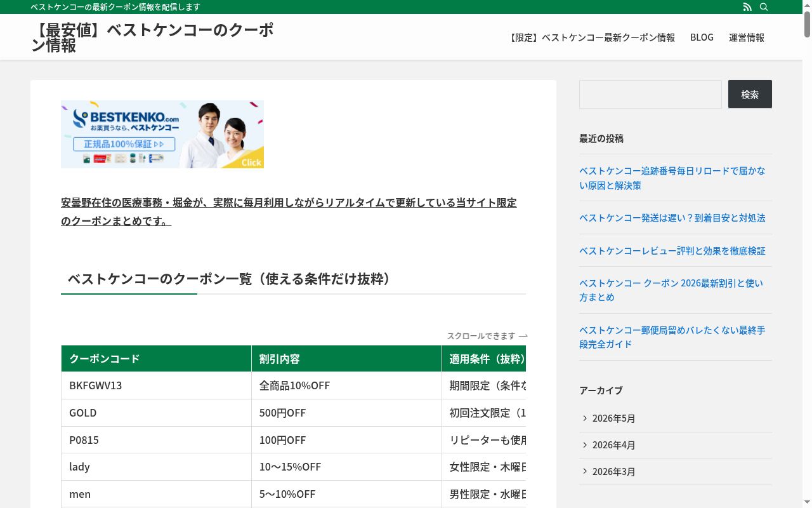Click the BESTKENKO.com banner image
The image size is (812, 508).
162,134
